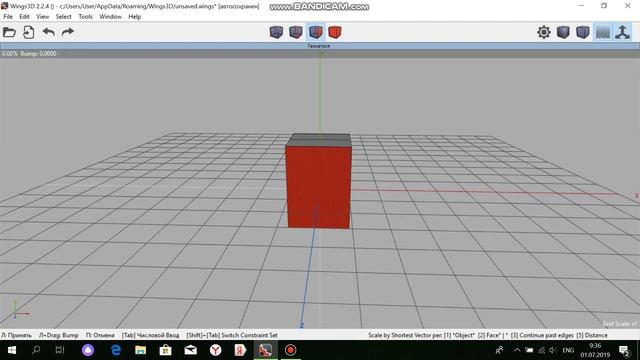Open the action center notifications

click(x=624, y=350)
